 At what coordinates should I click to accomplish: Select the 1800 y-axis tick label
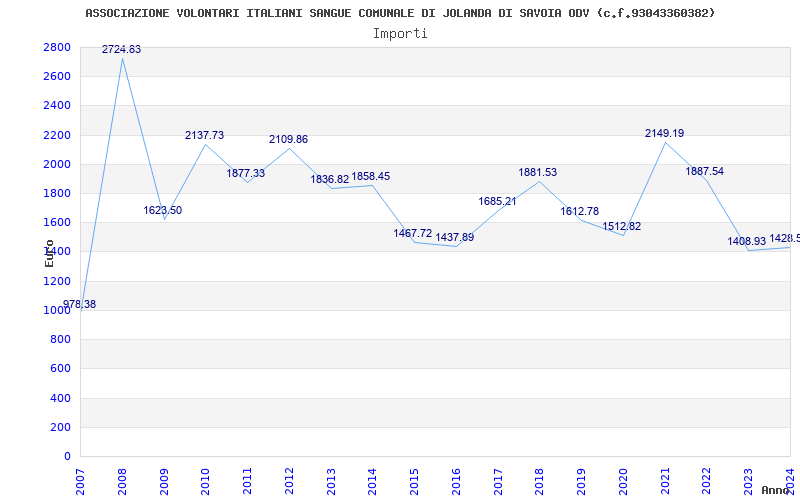57,193
